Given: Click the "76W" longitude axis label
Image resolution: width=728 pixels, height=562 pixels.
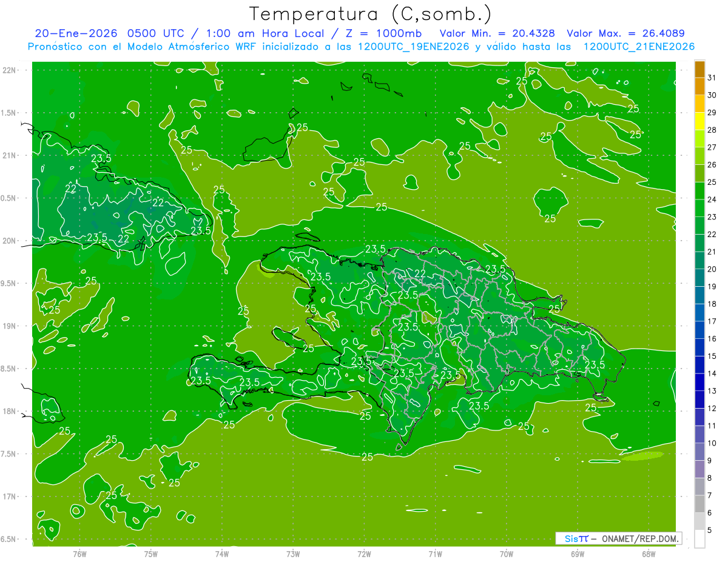Looking at the screenshot, I should (79, 554).
